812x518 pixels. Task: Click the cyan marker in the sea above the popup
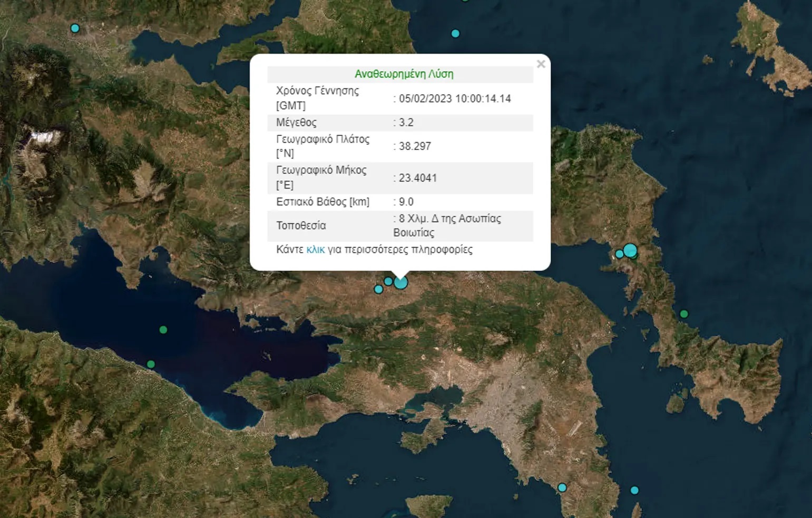(455, 34)
